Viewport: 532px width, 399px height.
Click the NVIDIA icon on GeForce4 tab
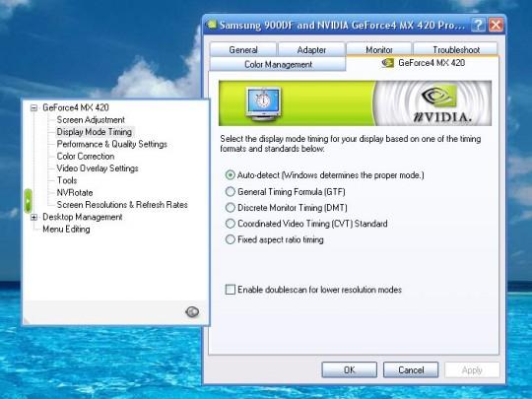[x=387, y=63]
